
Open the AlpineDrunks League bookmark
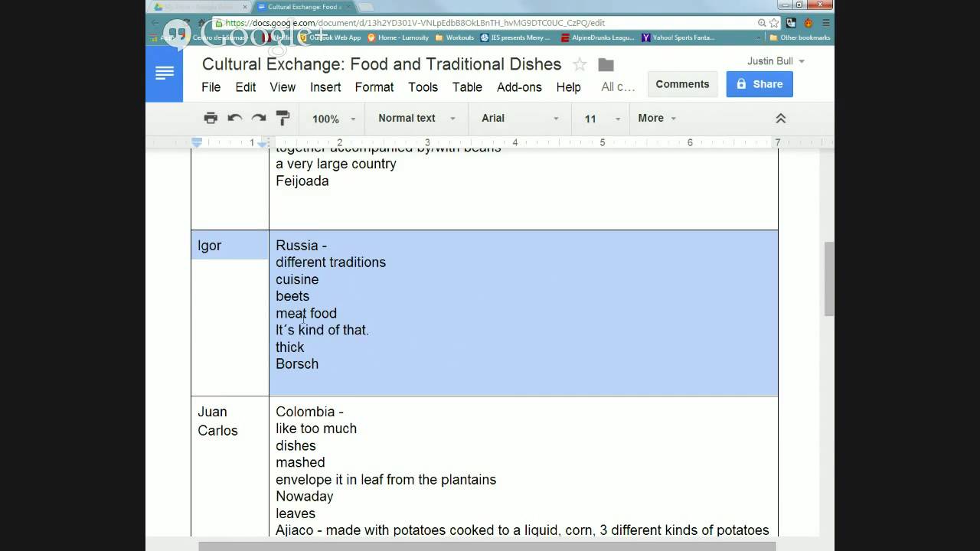pyautogui.click(x=599, y=37)
